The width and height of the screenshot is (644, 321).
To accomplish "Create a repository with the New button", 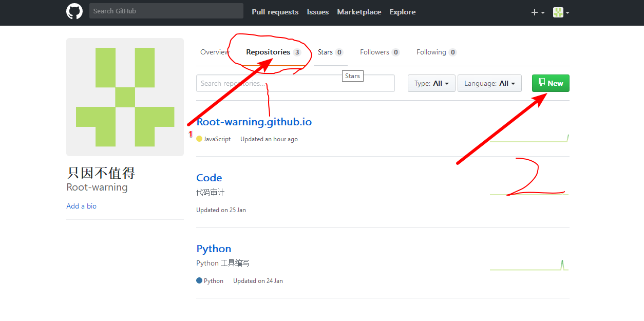I will tap(551, 83).
